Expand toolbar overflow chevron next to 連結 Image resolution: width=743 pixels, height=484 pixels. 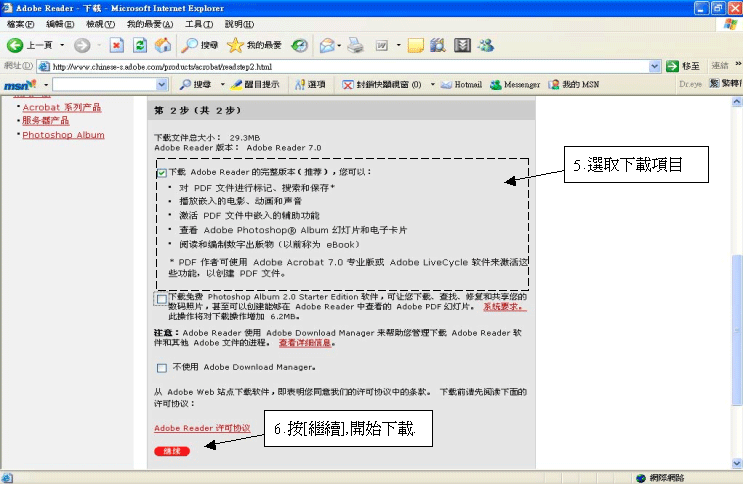738,64
